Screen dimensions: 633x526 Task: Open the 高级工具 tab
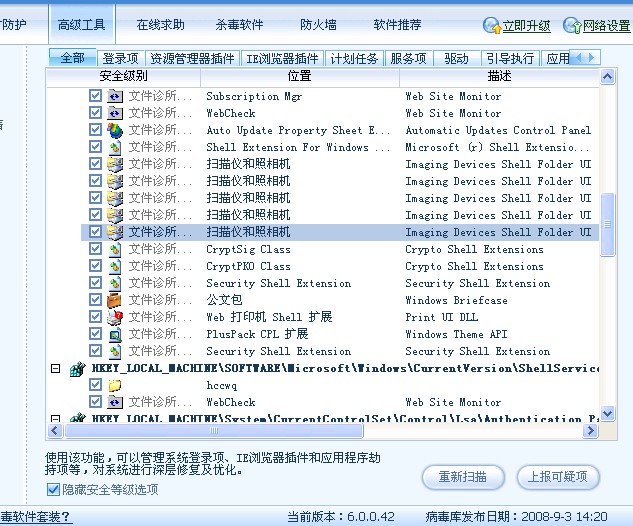point(82,25)
